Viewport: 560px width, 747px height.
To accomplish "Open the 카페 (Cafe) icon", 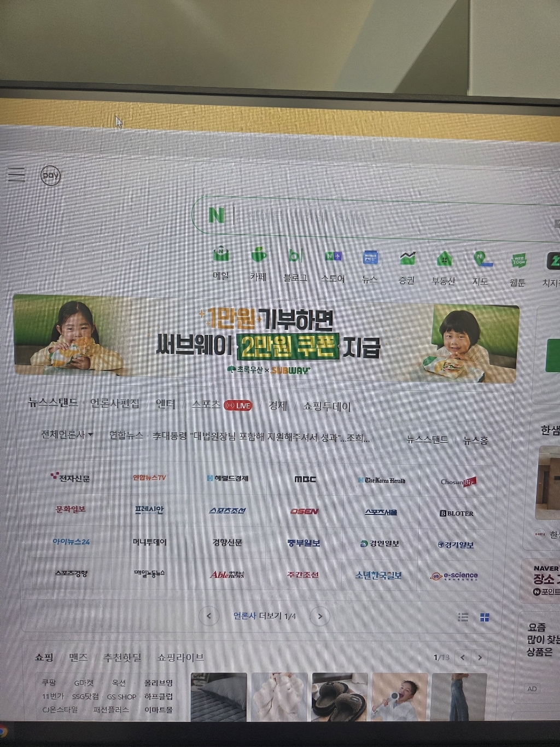I will pyautogui.click(x=258, y=256).
